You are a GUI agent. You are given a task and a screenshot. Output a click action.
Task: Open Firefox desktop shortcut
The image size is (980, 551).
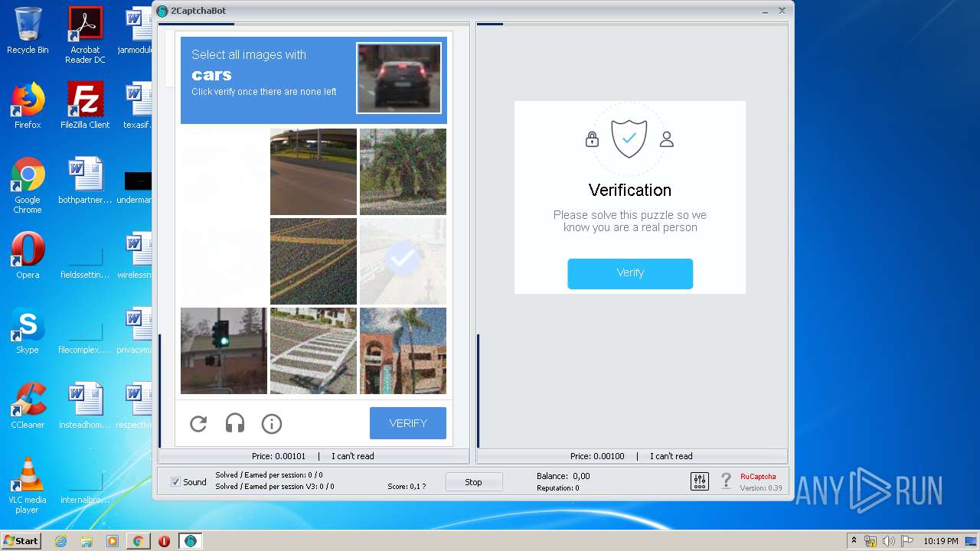(x=28, y=106)
